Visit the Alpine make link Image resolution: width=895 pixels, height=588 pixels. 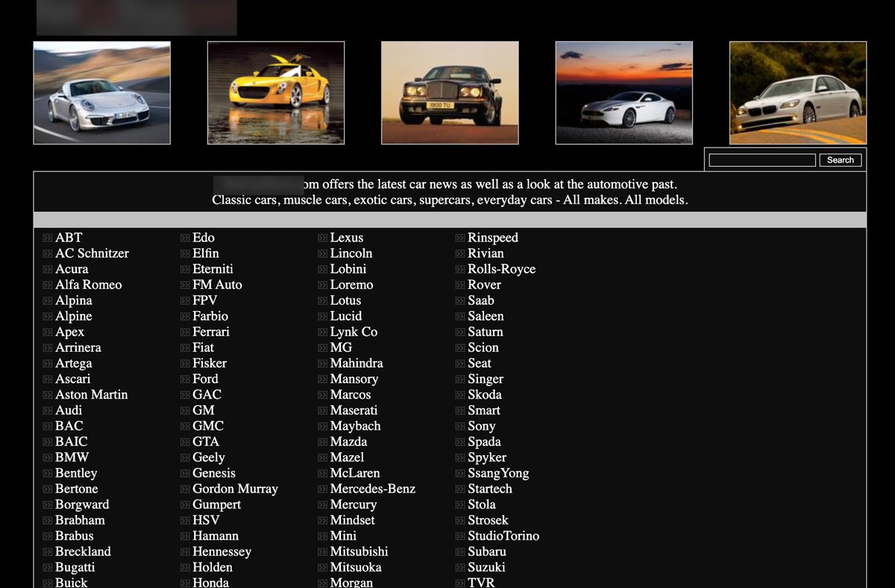pos(74,316)
